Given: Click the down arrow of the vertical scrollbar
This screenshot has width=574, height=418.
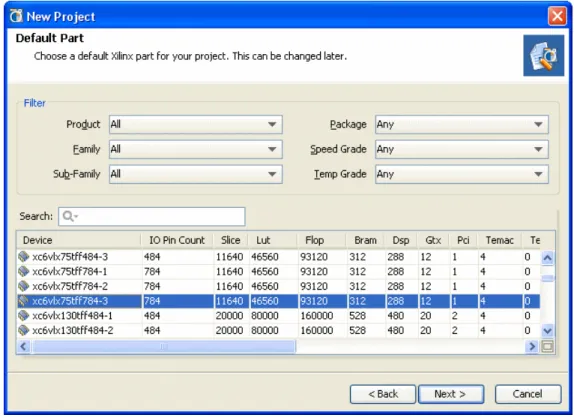Looking at the screenshot, I should (547, 331).
